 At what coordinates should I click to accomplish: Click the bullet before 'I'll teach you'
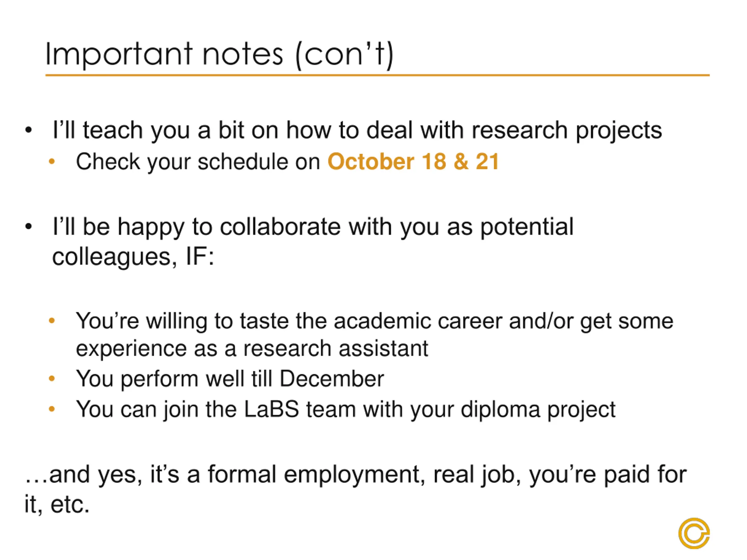[29, 130]
